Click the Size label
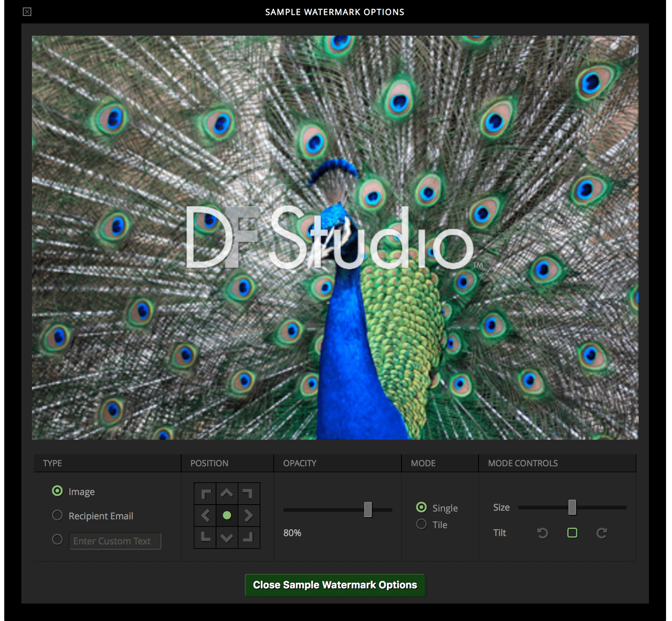This screenshot has height=621, width=672. coord(501,508)
